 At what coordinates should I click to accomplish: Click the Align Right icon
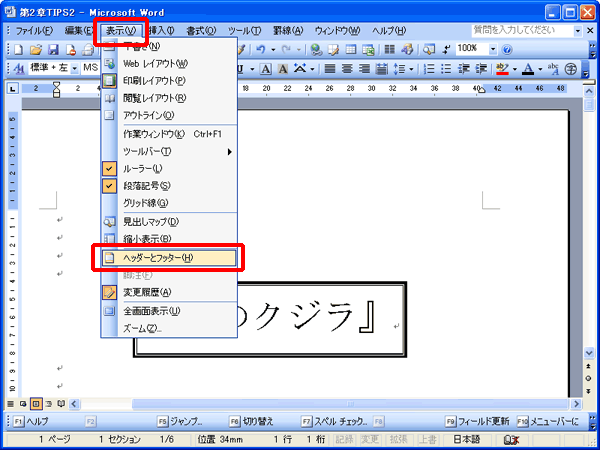click(x=364, y=69)
